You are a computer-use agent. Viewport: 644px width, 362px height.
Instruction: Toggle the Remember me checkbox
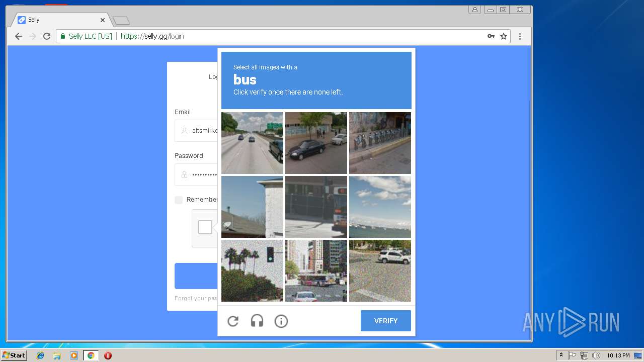179,200
